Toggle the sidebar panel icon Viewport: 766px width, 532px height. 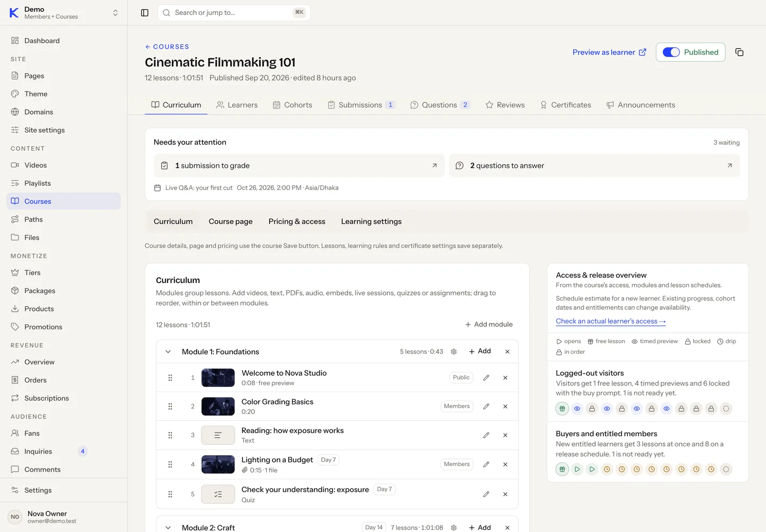(x=145, y=13)
